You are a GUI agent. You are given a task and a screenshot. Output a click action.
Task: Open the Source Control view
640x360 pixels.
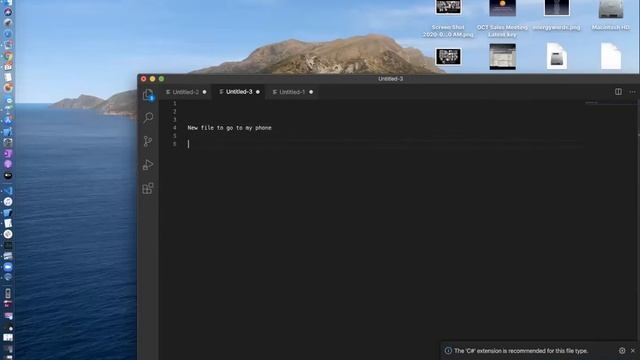point(148,141)
